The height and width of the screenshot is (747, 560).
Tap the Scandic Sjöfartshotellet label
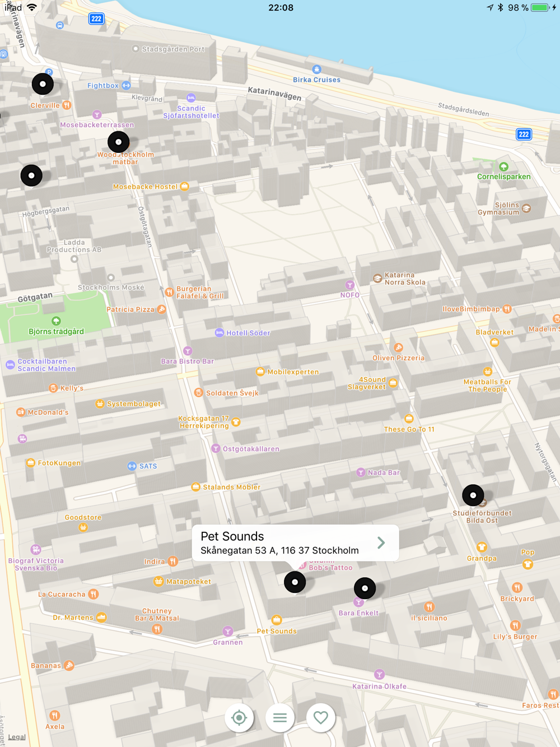pos(191,112)
